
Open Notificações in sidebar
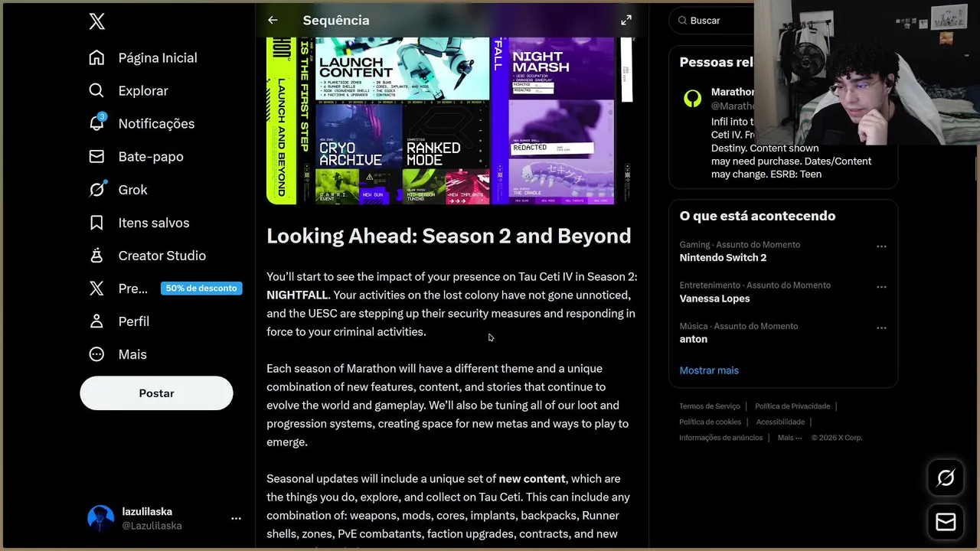click(x=141, y=123)
